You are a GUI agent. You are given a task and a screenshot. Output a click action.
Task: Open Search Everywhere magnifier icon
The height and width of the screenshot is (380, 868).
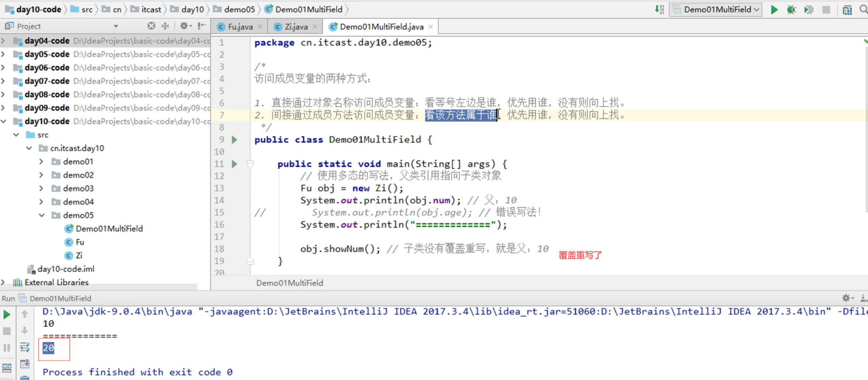pos(863,10)
